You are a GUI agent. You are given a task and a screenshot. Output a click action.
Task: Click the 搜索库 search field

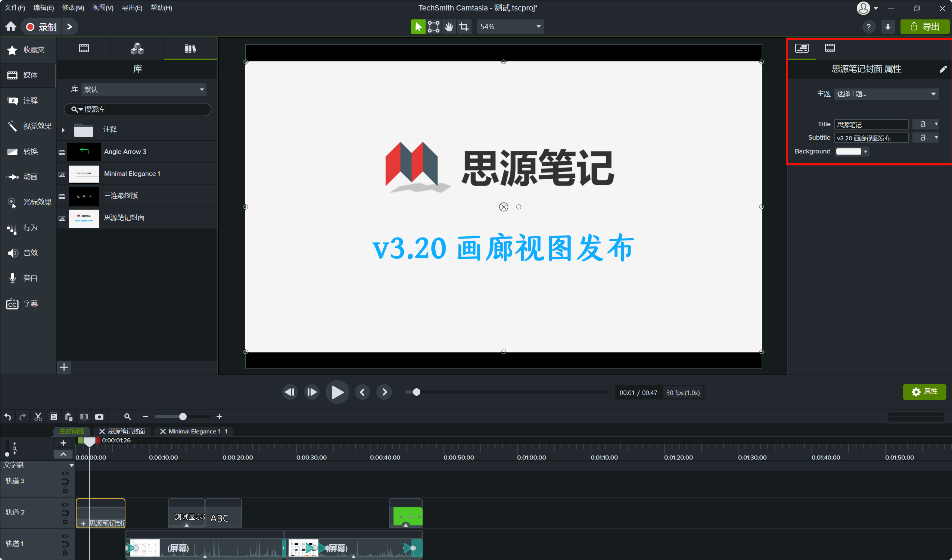click(137, 109)
